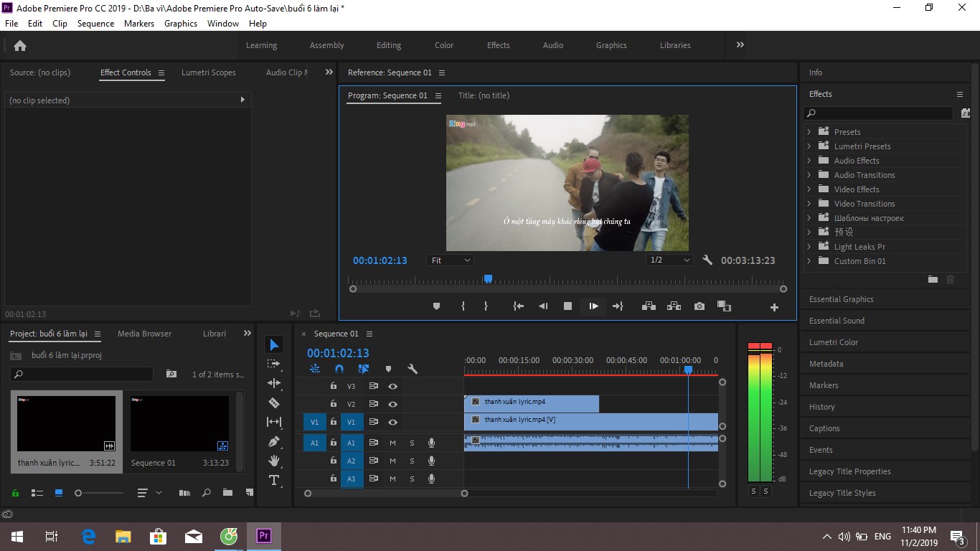The width and height of the screenshot is (980, 551).
Task: Select the Razor tool
Action: pos(274,402)
